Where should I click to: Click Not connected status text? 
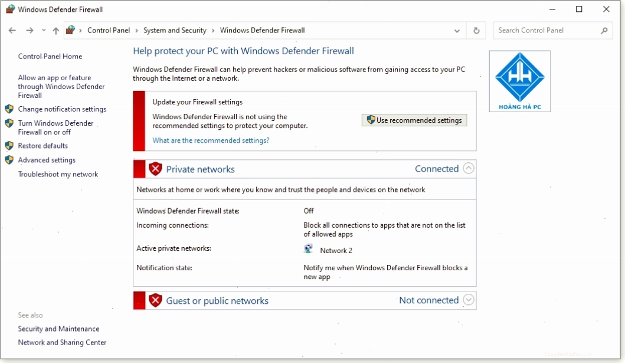click(429, 300)
